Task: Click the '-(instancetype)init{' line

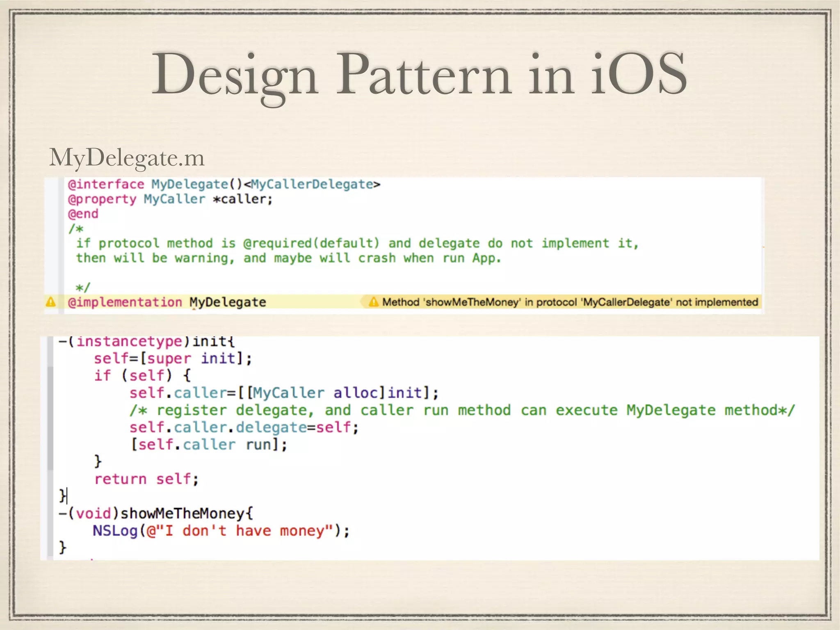Action: coord(146,341)
